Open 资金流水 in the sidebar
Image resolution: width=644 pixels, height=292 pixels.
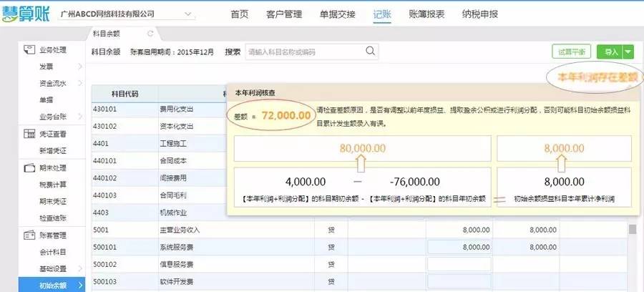point(52,83)
